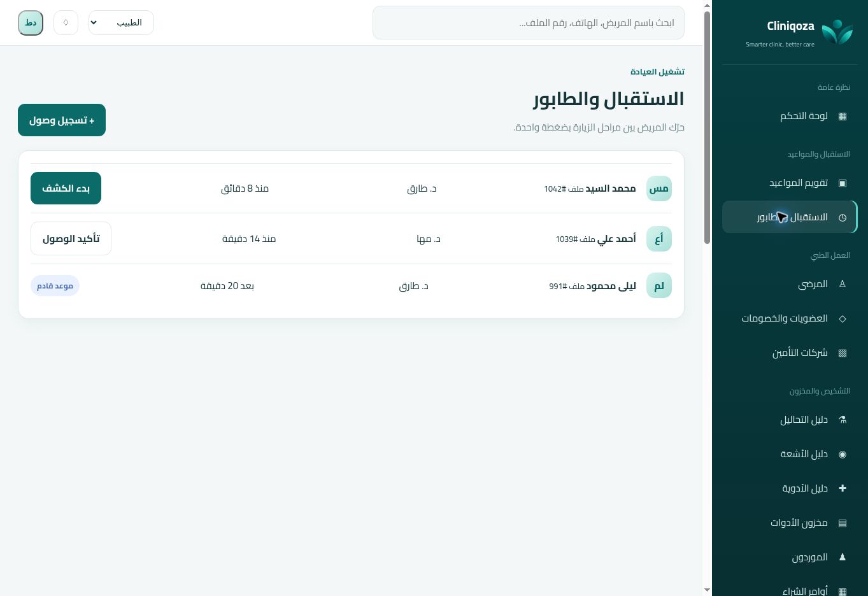Click patient name أحمد علي
Viewport: 868px width, 596px height.
pos(616,239)
